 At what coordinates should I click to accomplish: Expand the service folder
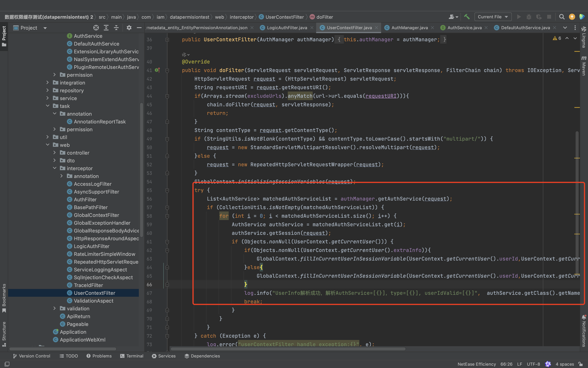48,98
